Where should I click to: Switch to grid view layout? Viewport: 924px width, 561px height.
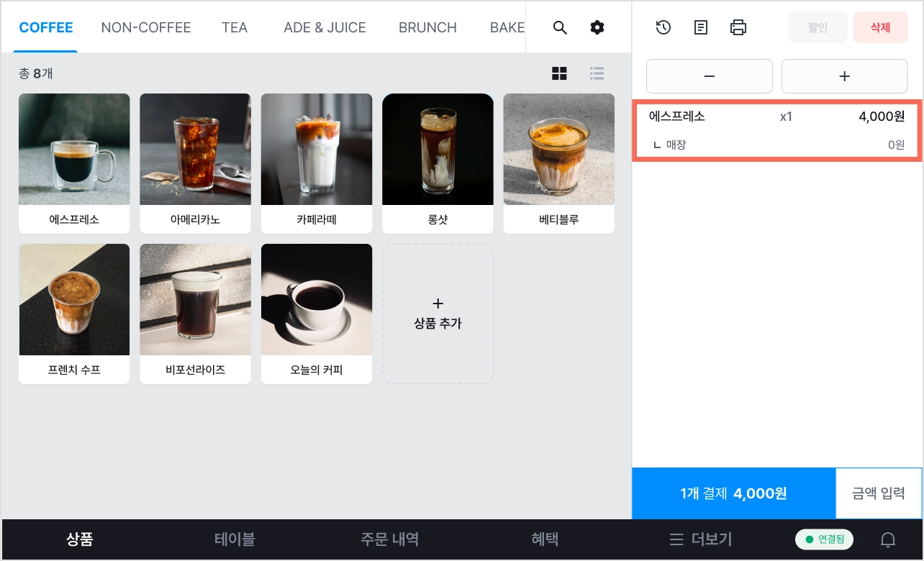pyautogui.click(x=559, y=73)
